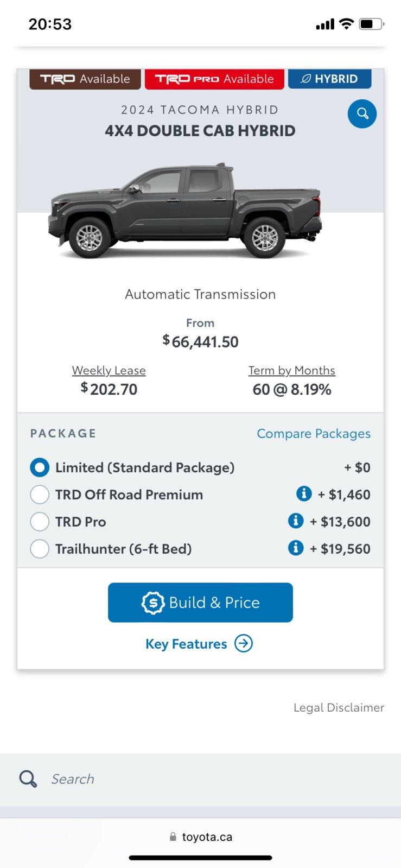This screenshot has width=401, height=868.
Task: Open the Compare Packages link
Action: pos(314,434)
